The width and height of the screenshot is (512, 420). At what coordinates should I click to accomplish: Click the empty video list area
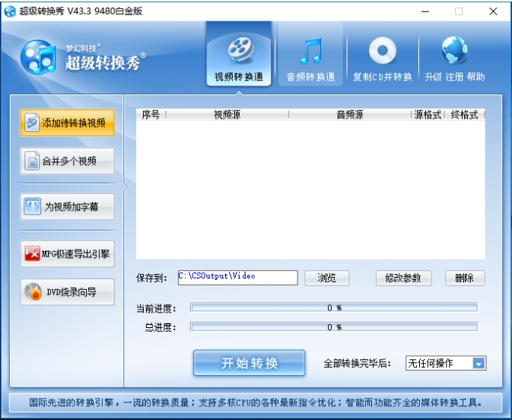click(x=310, y=189)
